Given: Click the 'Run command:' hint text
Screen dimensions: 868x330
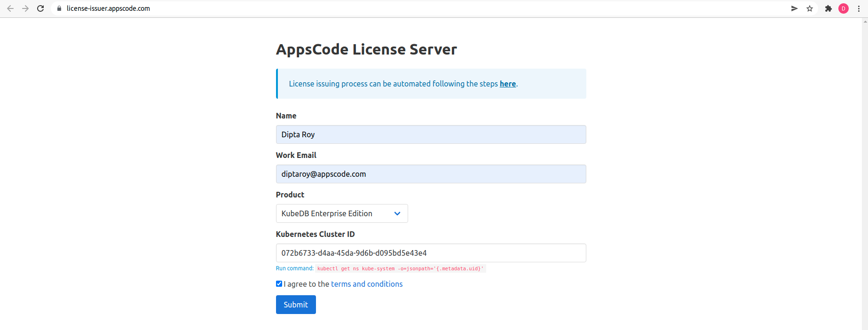Looking at the screenshot, I should point(294,268).
